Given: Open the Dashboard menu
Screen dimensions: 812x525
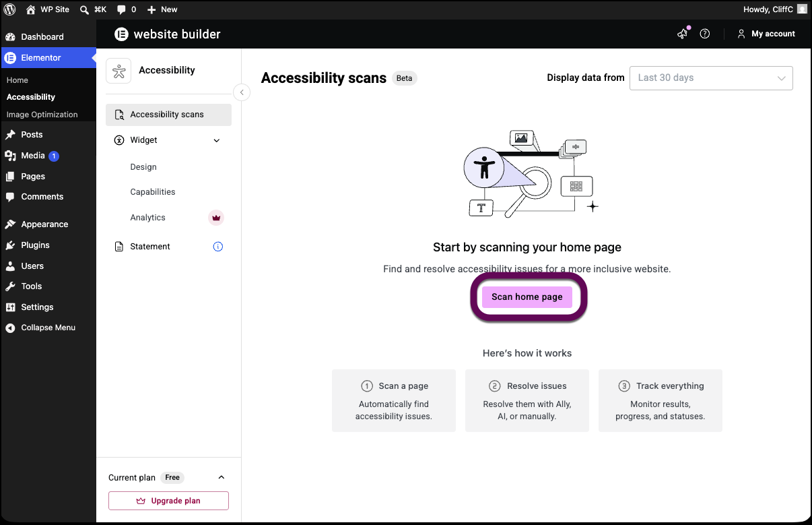Looking at the screenshot, I should 48,36.
